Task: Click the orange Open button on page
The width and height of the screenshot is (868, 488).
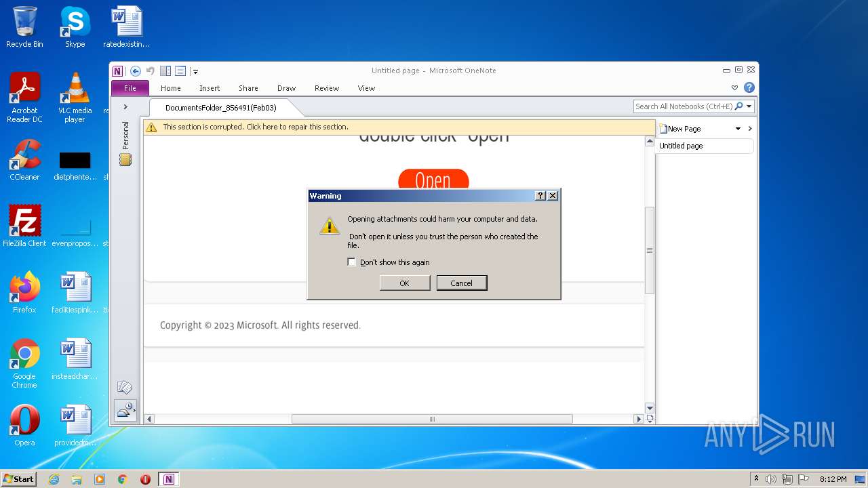Action: click(x=433, y=180)
